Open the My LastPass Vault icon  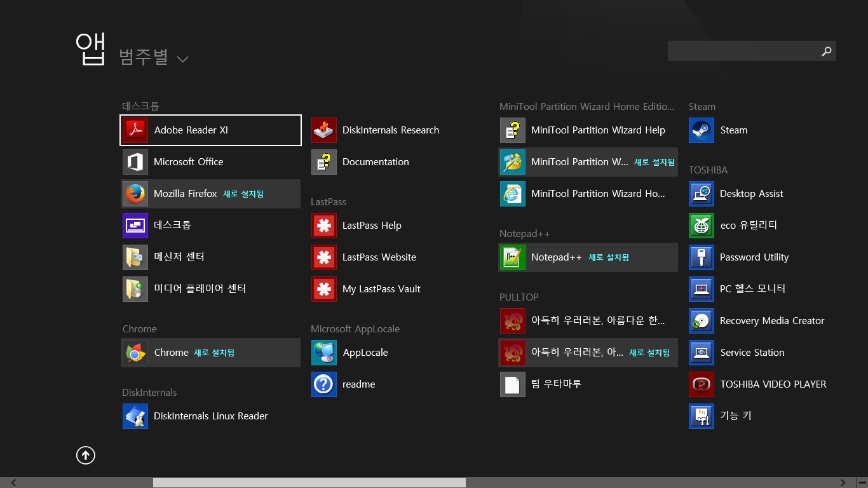point(324,289)
